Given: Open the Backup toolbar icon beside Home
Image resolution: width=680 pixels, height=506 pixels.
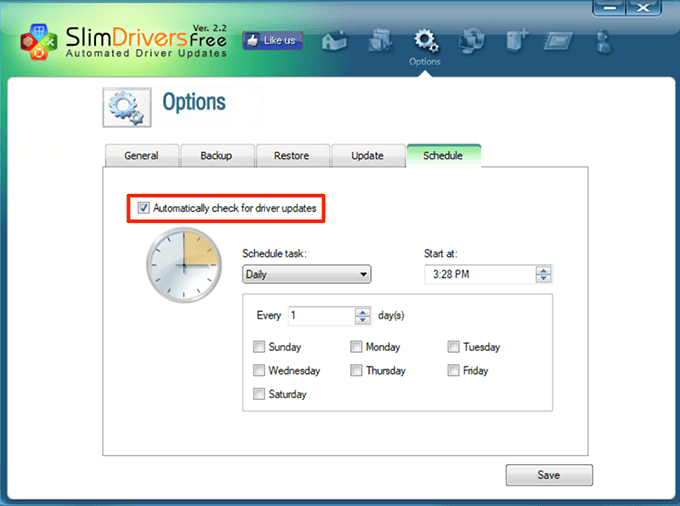Looking at the screenshot, I should (x=380, y=41).
